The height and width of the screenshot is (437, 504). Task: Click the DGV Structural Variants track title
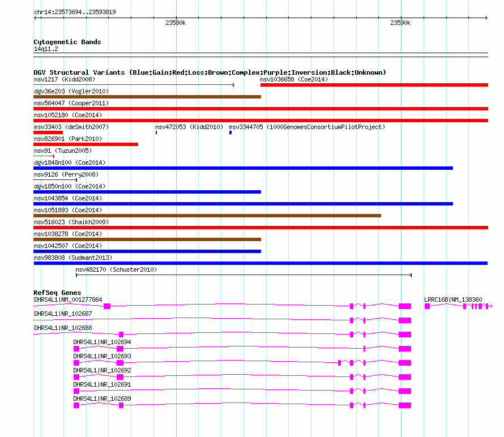click(x=210, y=72)
